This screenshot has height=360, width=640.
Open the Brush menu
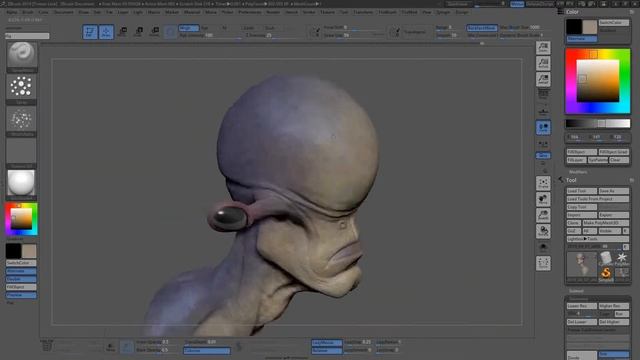tap(28, 12)
